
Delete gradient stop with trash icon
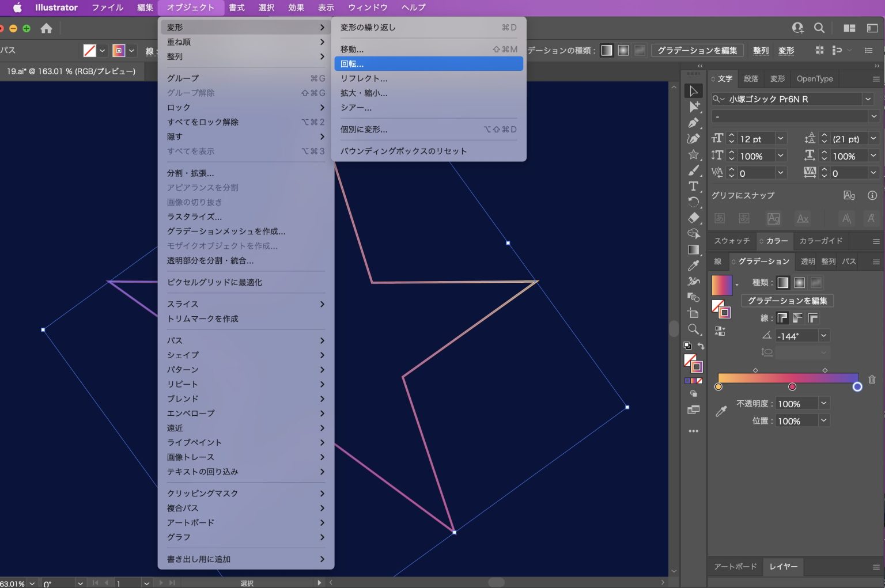[x=872, y=380]
